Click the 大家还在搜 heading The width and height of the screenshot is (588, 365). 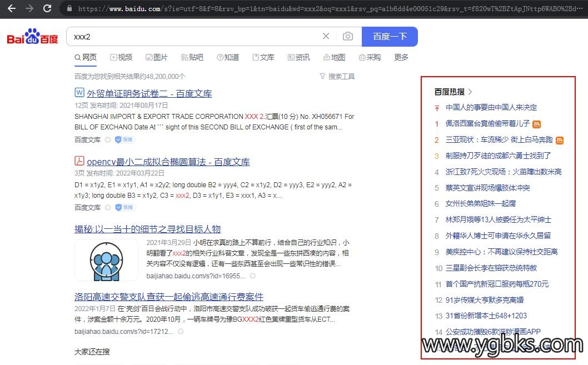pos(92,352)
